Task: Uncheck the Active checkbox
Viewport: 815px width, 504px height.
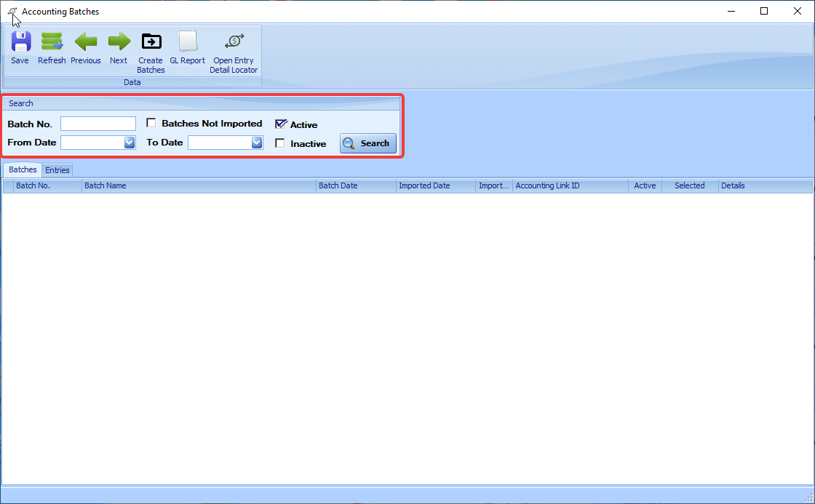Action: point(281,124)
